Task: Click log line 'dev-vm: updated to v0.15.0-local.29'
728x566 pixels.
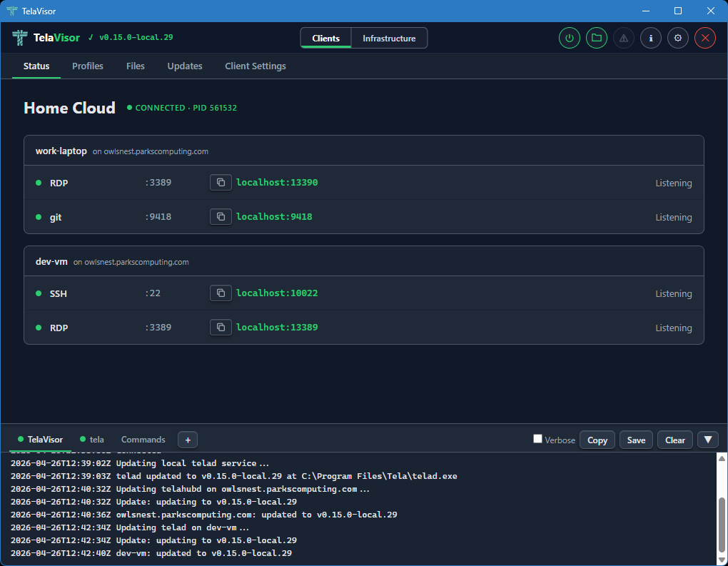Action: click(151, 553)
